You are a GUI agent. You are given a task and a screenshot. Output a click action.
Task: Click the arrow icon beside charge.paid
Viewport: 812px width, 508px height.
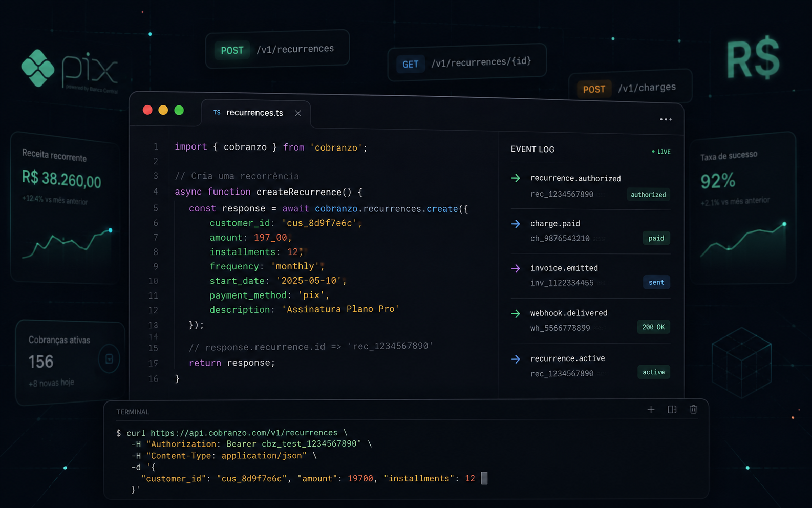pos(516,224)
